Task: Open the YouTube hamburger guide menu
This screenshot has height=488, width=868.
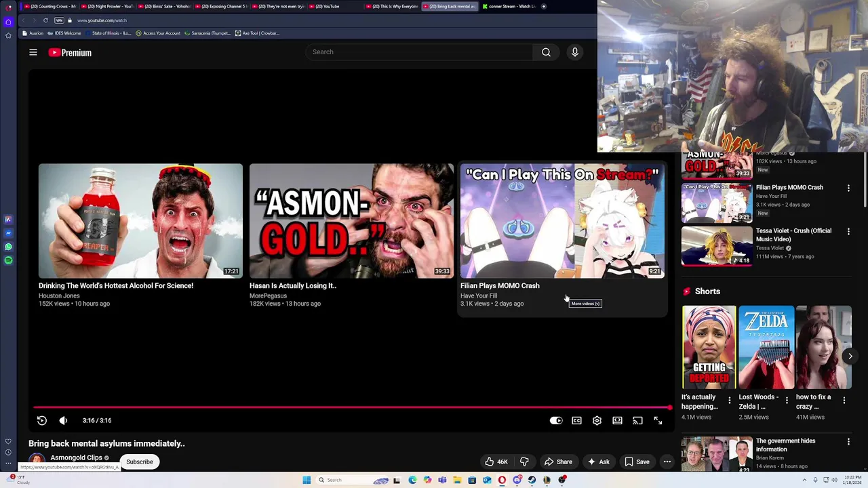Action: tap(33, 52)
